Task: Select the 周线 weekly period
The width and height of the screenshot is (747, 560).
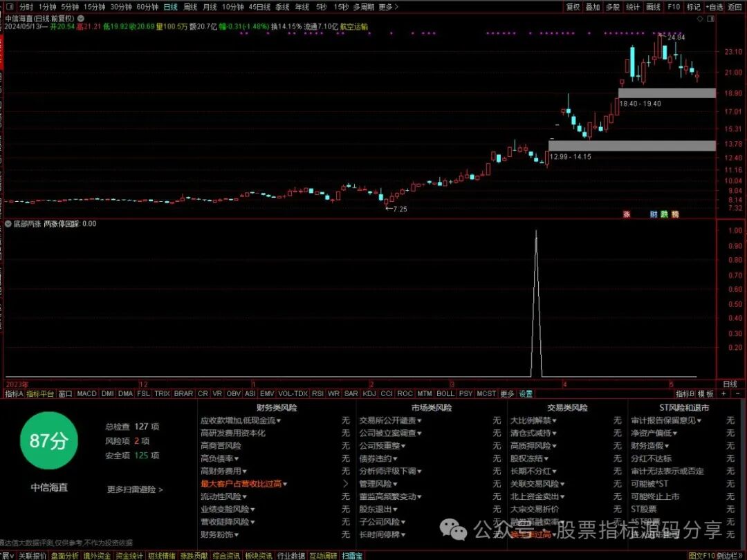Action: 190,7
